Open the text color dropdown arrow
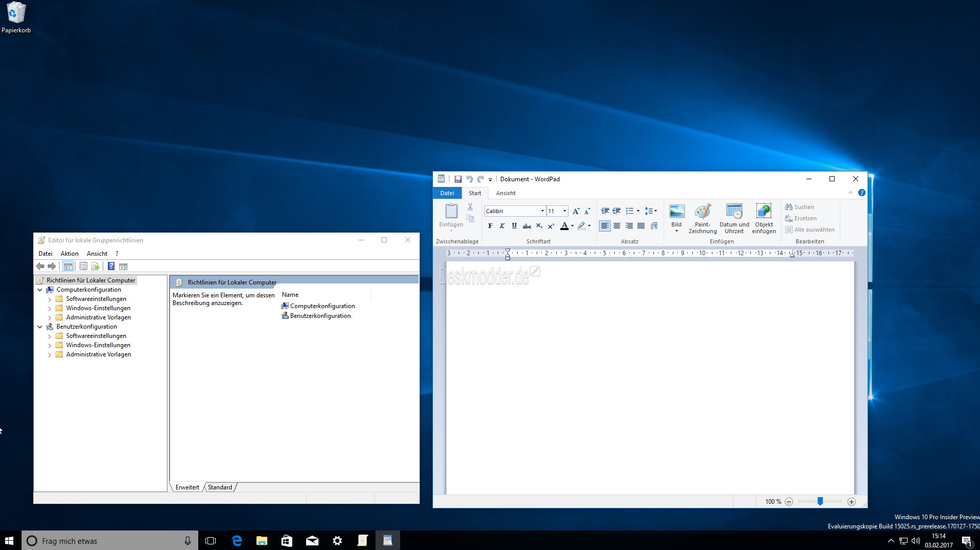Viewport: 980px width, 550px height. click(572, 226)
